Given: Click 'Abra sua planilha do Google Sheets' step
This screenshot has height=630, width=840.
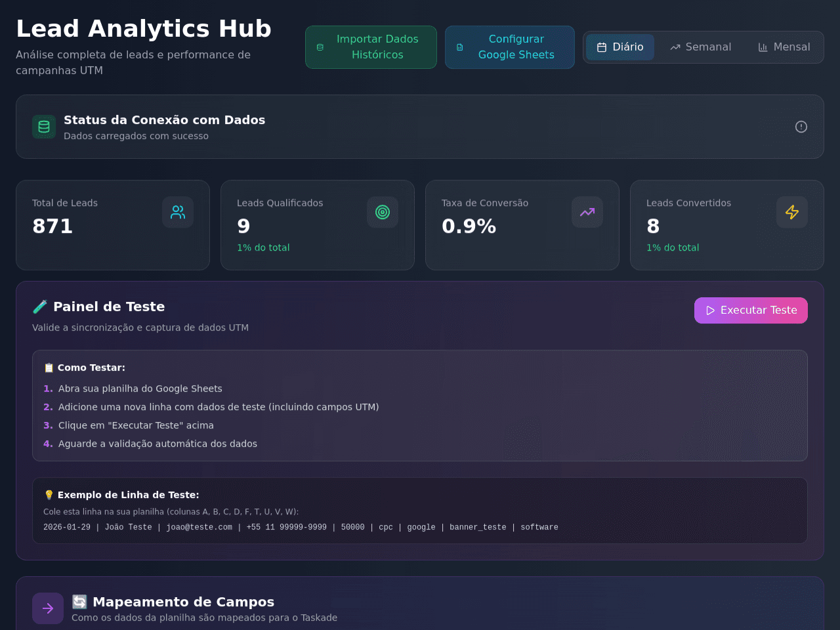Looking at the screenshot, I should click(x=140, y=388).
